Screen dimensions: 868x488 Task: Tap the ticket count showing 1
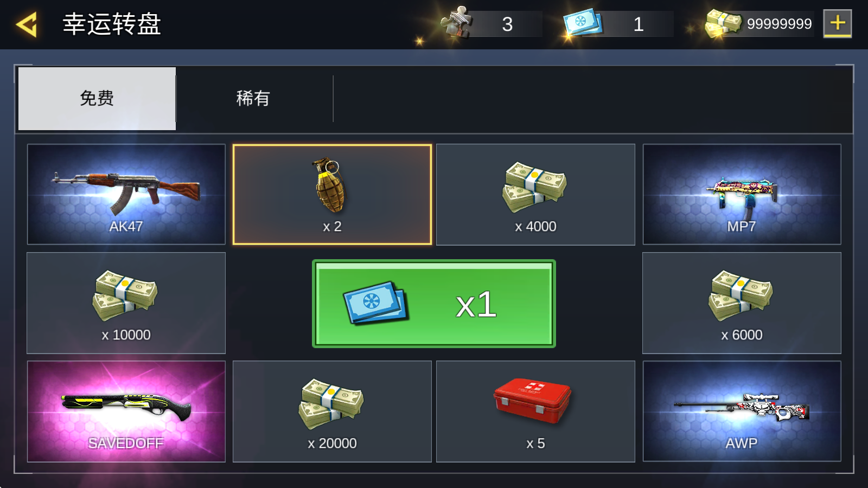638,24
